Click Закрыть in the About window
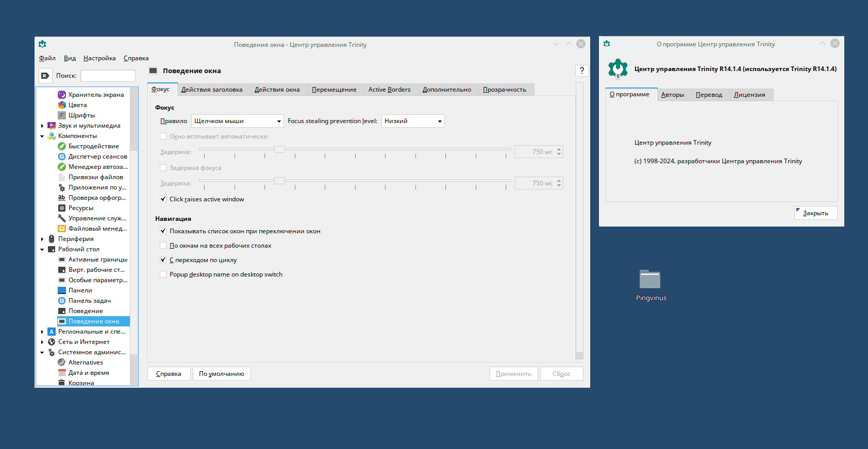 (x=815, y=213)
